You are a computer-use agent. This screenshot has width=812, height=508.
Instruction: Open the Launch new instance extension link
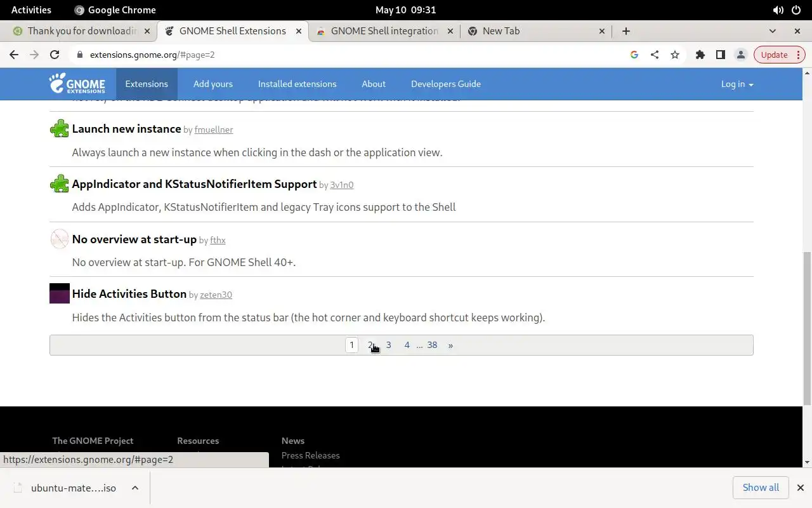tap(127, 129)
